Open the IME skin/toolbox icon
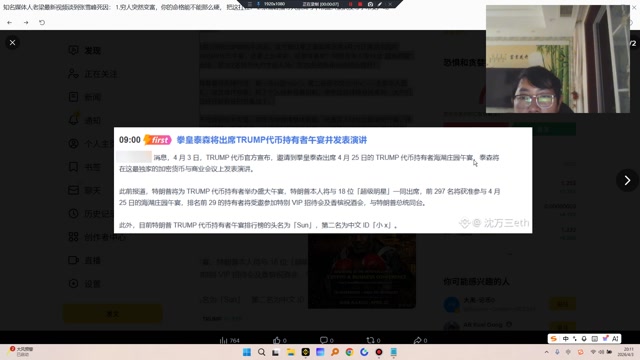The height and width of the screenshot is (360, 640). point(605,339)
